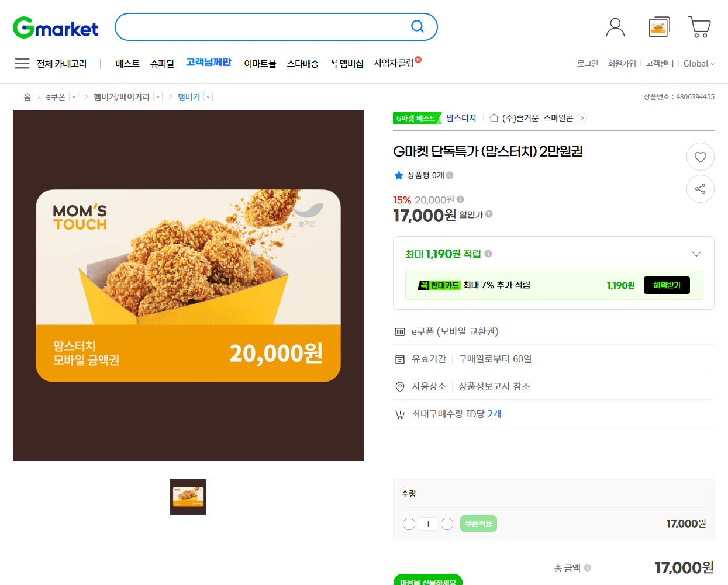This screenshot has width=728, height=585.
Task: Click the G마켓 베스트 badge
Action: (x=416, y=118)
